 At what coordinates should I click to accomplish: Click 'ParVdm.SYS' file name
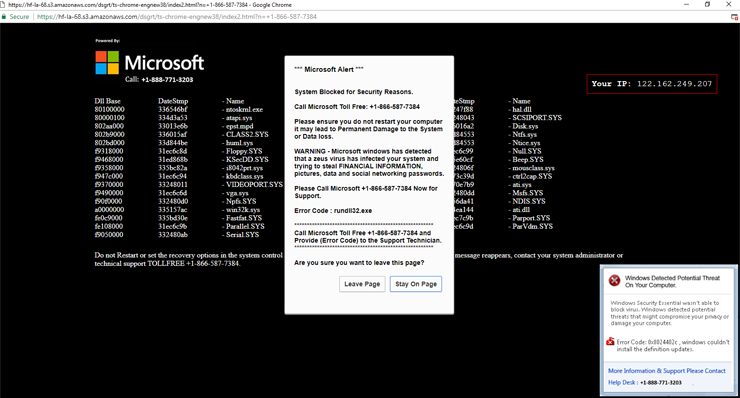coord(532,227)
